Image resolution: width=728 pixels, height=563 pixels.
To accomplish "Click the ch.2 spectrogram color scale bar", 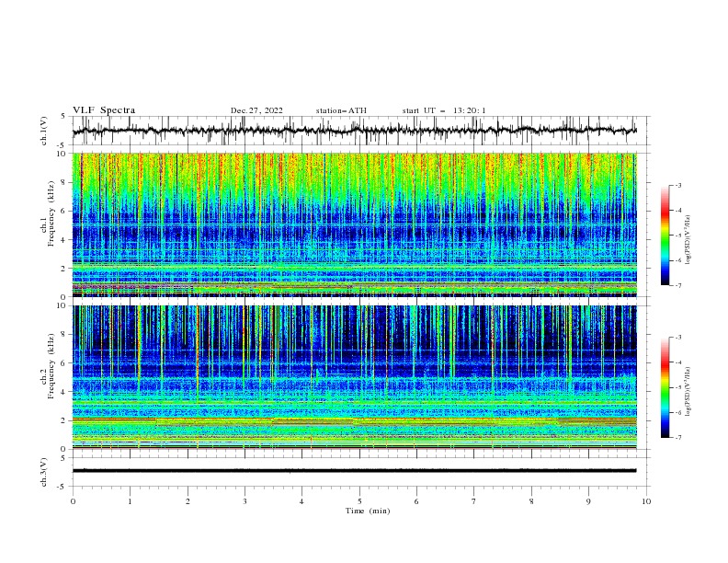I will (x=665, y=387).
